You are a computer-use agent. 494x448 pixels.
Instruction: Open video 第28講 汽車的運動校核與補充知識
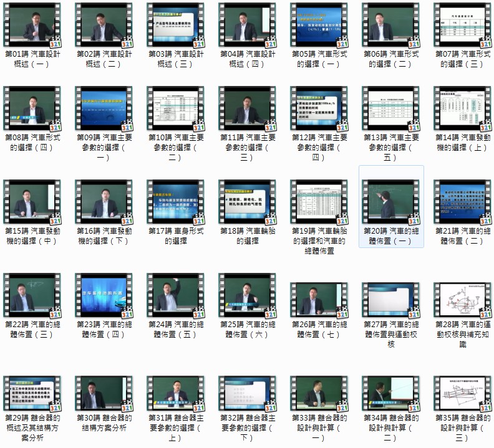pyautogui.click(x=463, y=295)
